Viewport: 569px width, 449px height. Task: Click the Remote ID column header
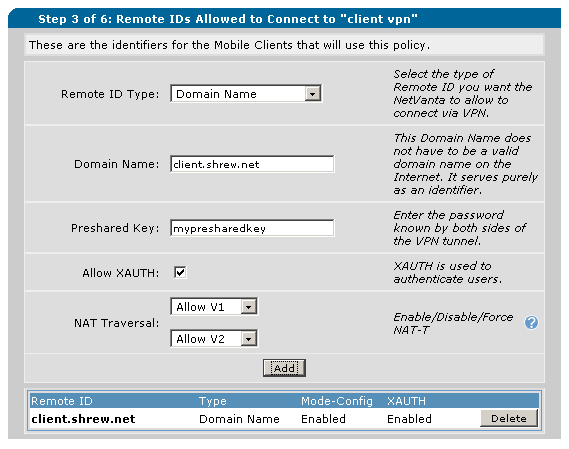click(x=62, y=401)
